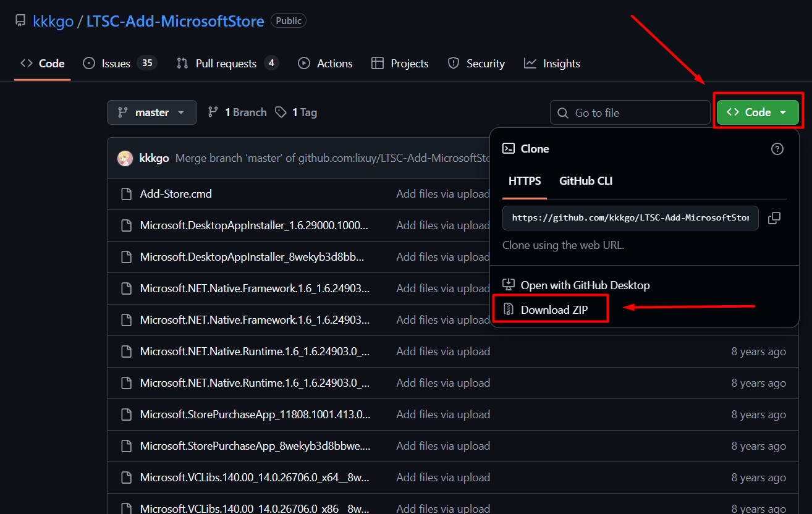
Task: Click the help icon in Clone panel
Action: [777, 149]
